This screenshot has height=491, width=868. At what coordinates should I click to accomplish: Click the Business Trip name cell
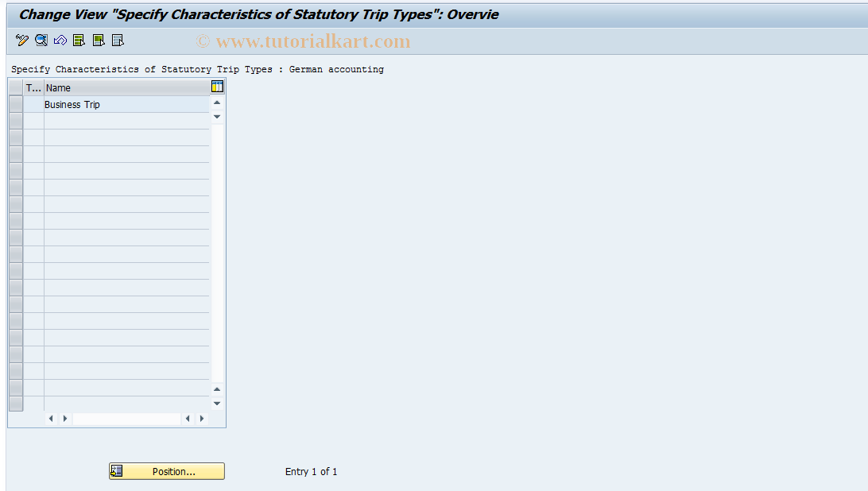(126, 105)
